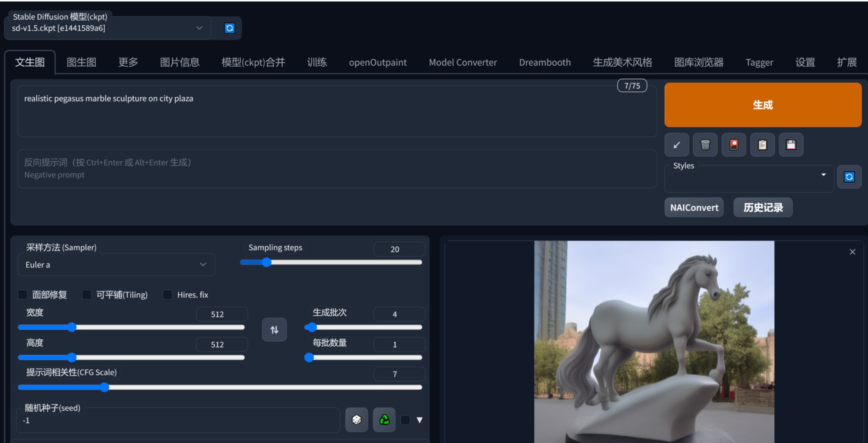The height and width of the screenshot is (443, 868).
Task: Click the 生成批次 value box showing 4
Action: coord(399,314)
